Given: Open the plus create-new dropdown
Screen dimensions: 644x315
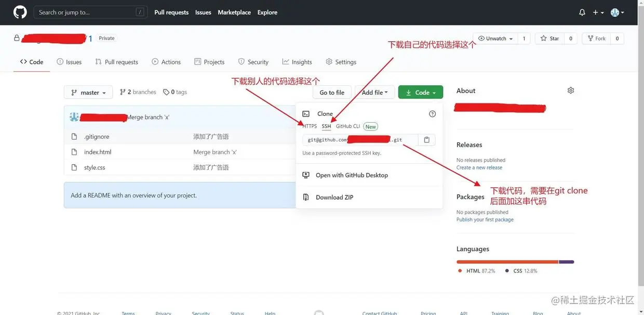Looking at the screenshot, I should (598, 12).
